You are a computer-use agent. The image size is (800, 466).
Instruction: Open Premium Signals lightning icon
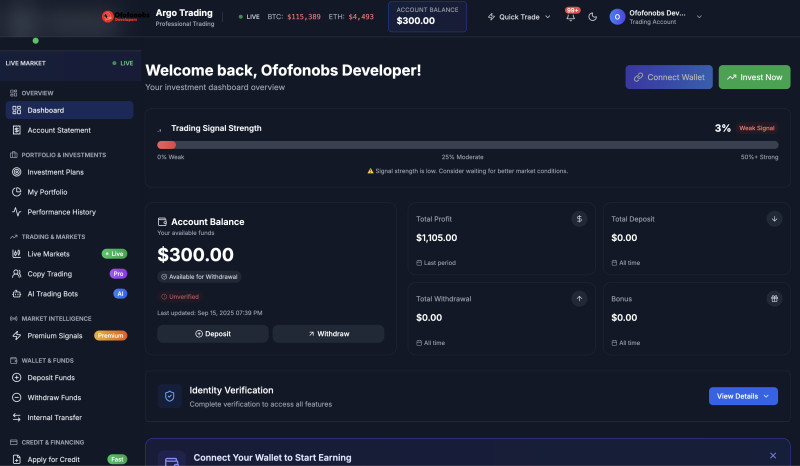(17, 336)
